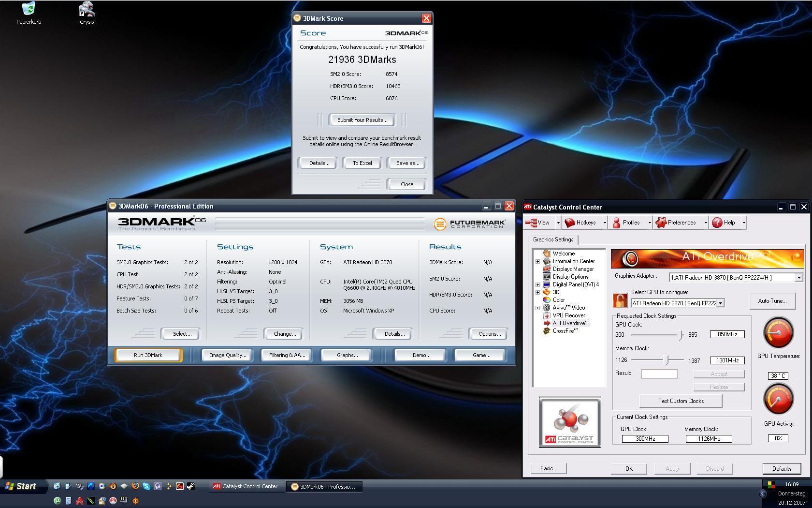Click the ATI Overdrive unlock padlock icon

pyautogui.click(x=620, y=300)
